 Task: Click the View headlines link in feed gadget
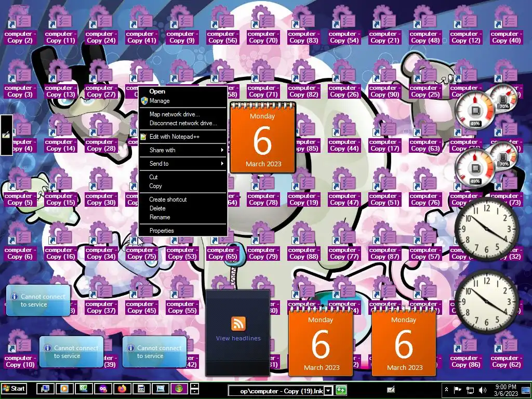tap(238, 338)
